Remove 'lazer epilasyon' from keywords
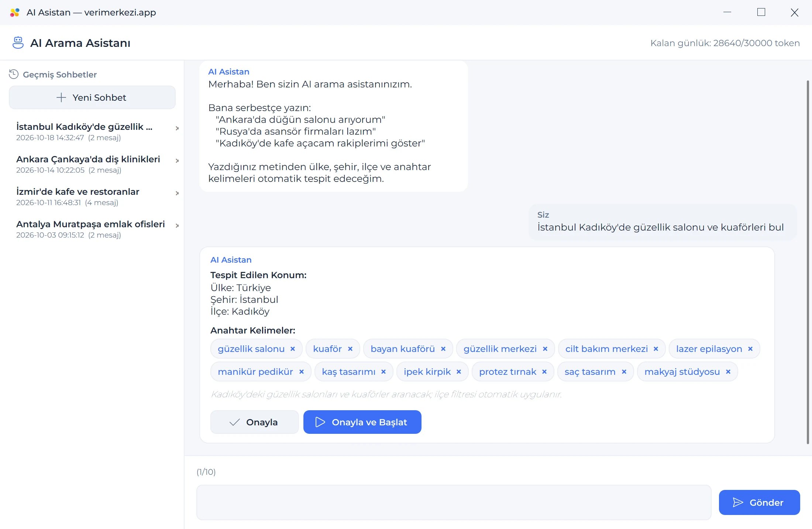 tap(750, 349)
